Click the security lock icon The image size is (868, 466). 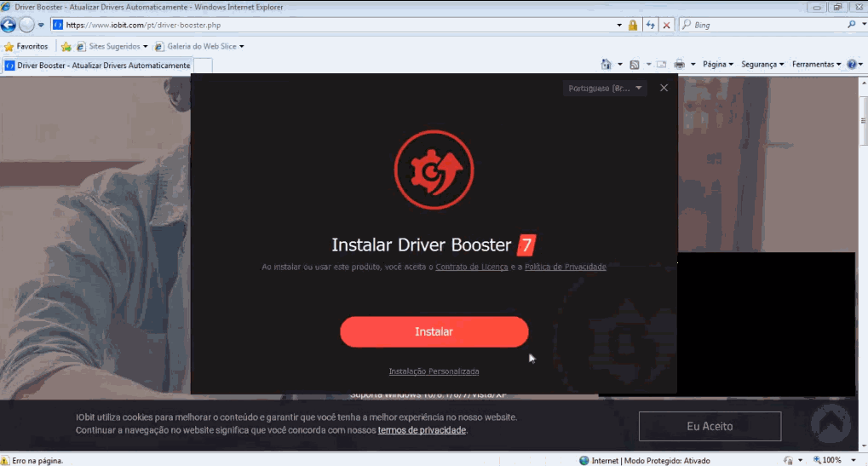633,25
